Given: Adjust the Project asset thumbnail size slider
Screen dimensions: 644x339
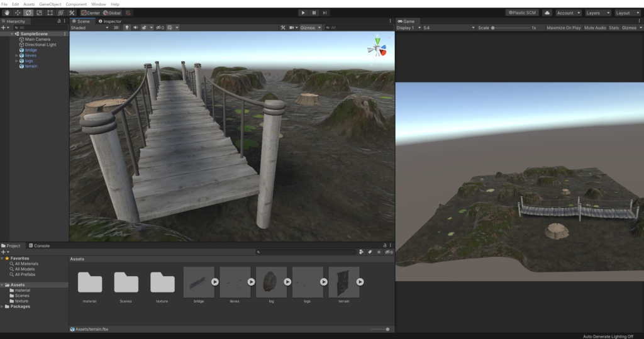Looking at the screenshot, I should tap(380, 329).
